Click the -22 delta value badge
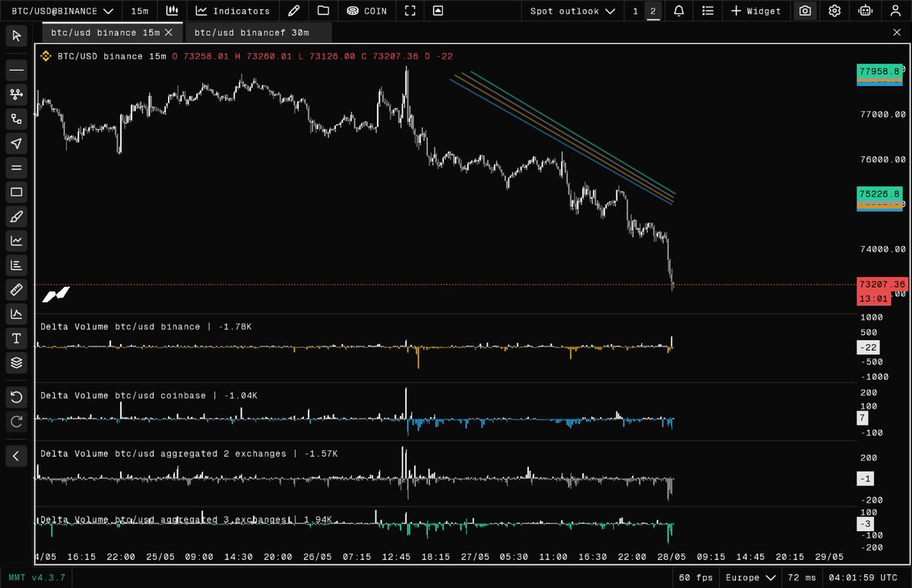Screen dimensions: 912x588 (x=867, y=348)
